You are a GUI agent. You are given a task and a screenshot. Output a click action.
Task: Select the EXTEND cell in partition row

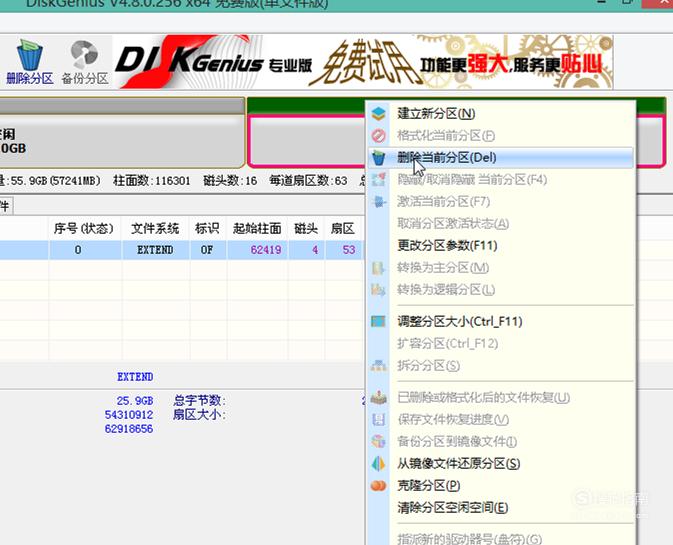coord(155,250)
